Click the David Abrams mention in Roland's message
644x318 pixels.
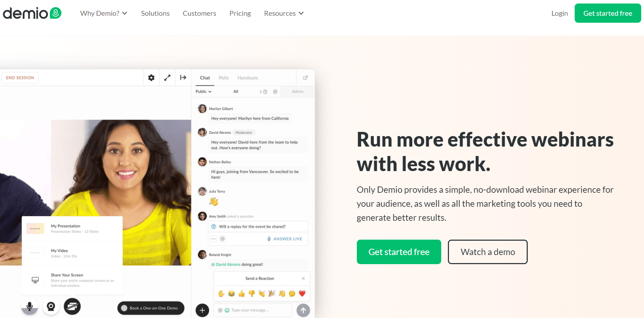pos(226,264)
